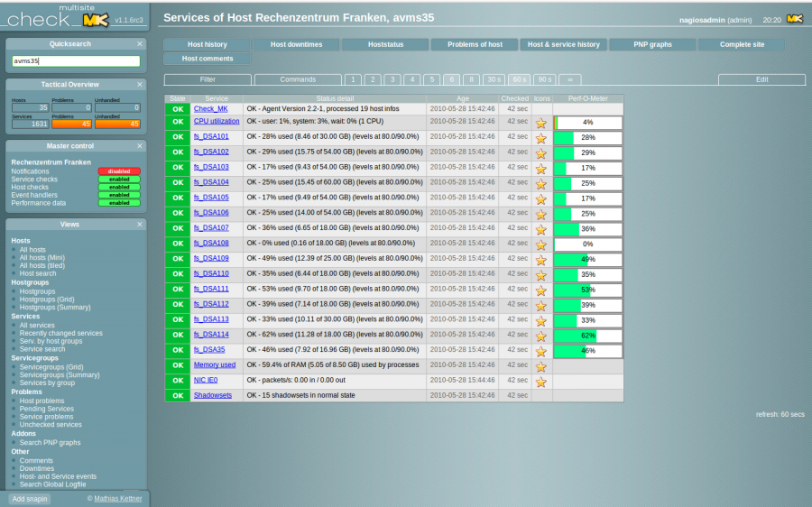
Task: Open the Host history tab
Action: (208, 44)
